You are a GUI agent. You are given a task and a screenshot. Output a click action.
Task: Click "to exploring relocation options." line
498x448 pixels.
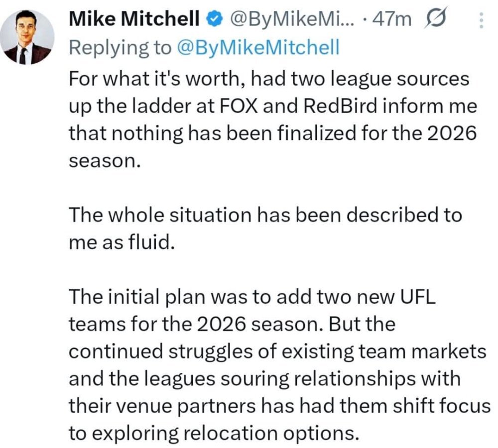[214, 433]
